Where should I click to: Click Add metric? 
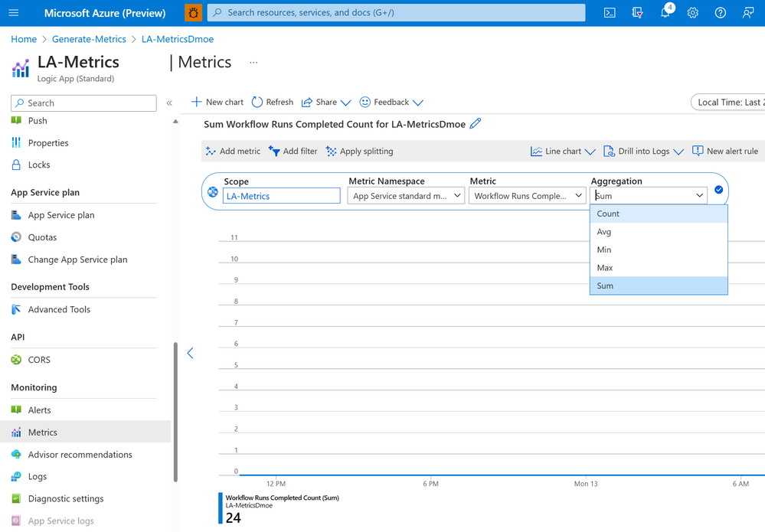point(233,151)
